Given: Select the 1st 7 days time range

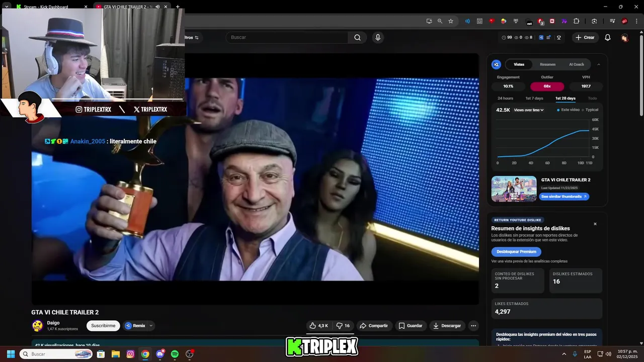Looking at the screenshot, I should pos(534,98).
